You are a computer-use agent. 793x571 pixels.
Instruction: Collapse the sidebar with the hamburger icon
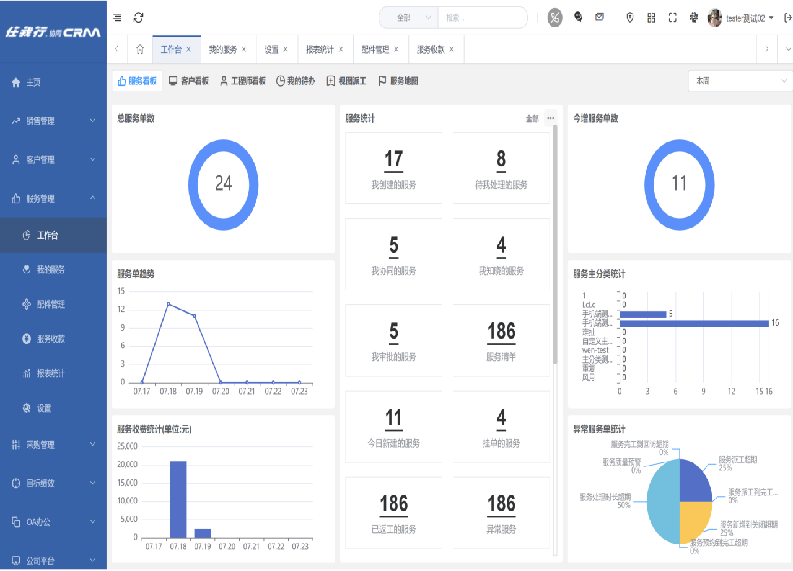pyautogui.click(x=118, y=17)
